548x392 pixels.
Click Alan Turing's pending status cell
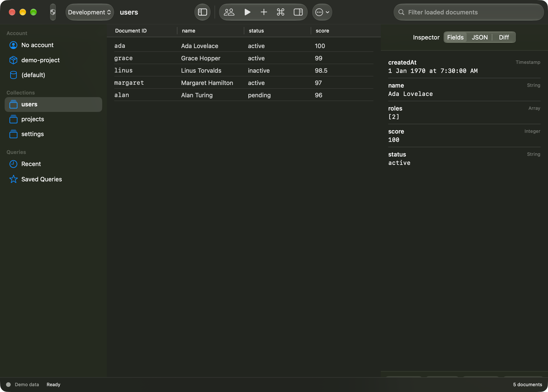point(259,95)
